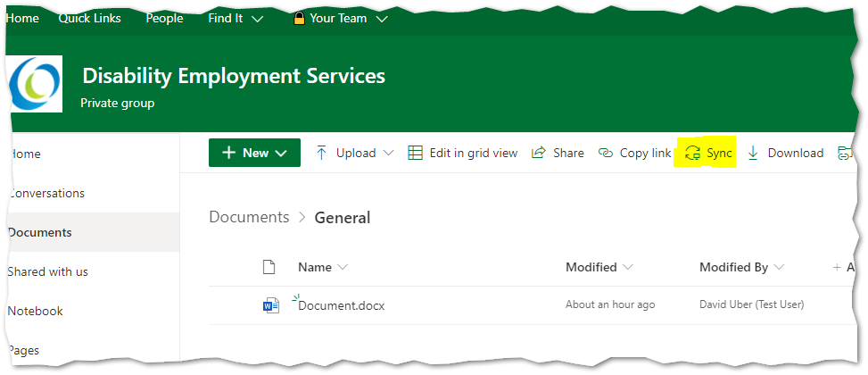Open the Document.docx file link
Image resolution: width=868 pixels, height=375 pixels.
(341, 305)
